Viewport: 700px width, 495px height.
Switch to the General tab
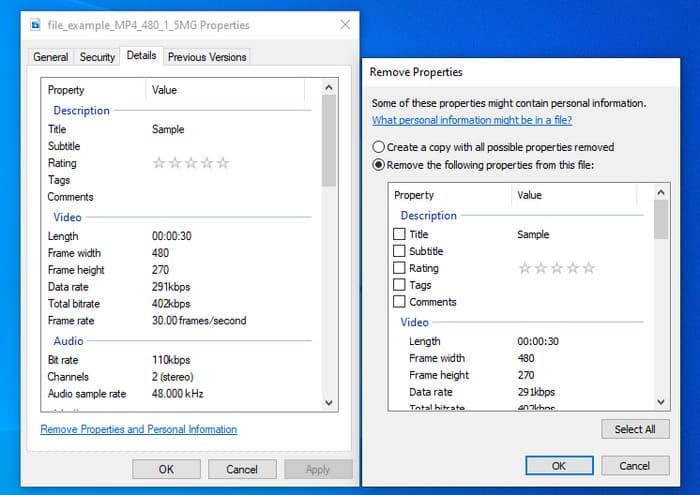[x=50, y=57]
